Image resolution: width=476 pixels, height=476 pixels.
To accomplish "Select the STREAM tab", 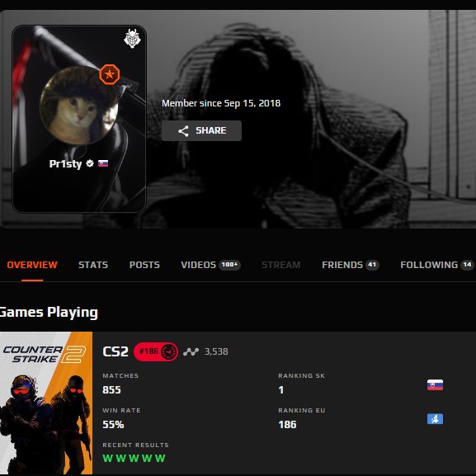I will (280, 265).
